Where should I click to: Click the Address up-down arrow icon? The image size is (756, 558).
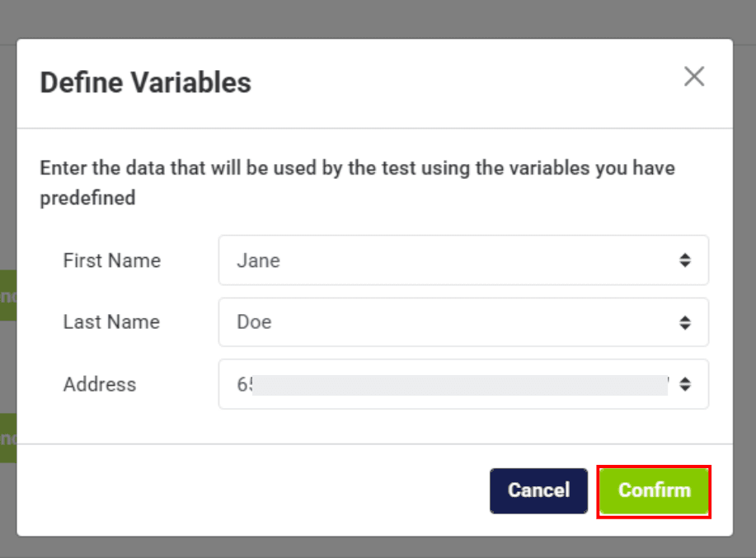[x=685, y=384]
